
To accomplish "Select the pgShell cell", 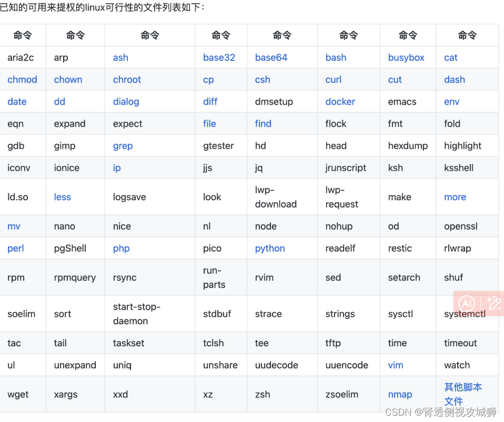I will [76, 249].
